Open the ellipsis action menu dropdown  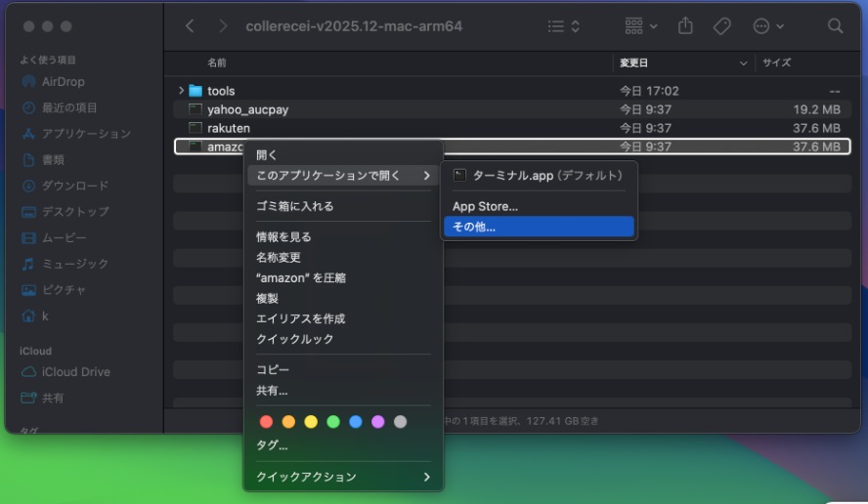[x=767, y=26]
